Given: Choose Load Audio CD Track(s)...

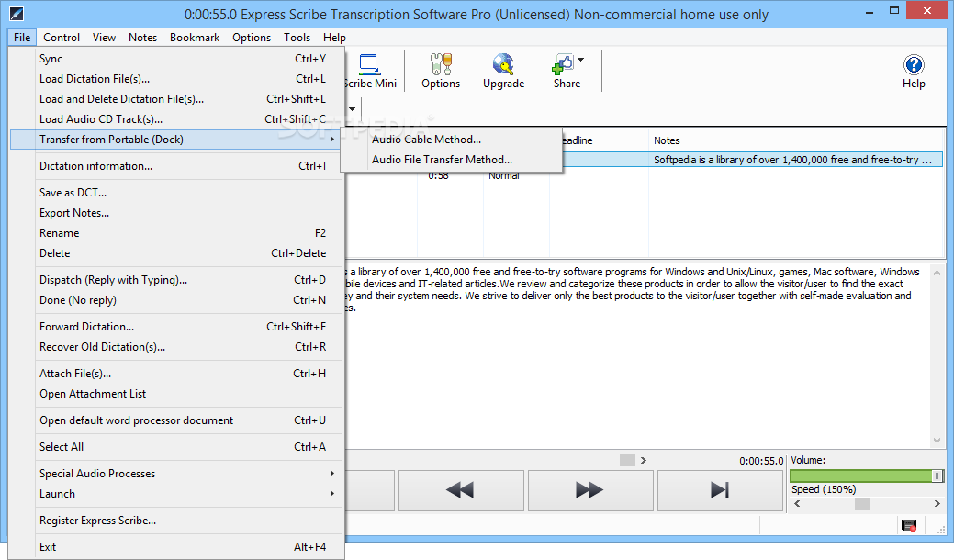Looking at the screenshot, I should click(177, 119).
